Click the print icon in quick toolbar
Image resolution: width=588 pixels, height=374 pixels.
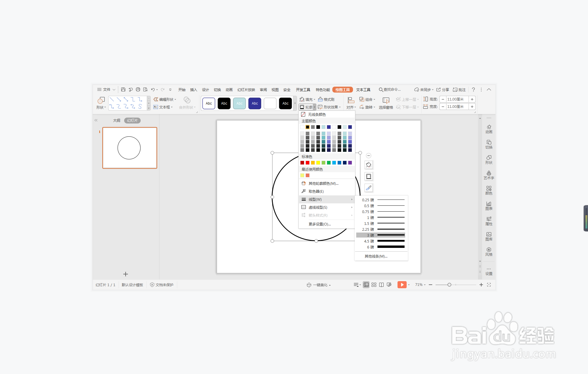pyautogui.click(x=138, y=90)
